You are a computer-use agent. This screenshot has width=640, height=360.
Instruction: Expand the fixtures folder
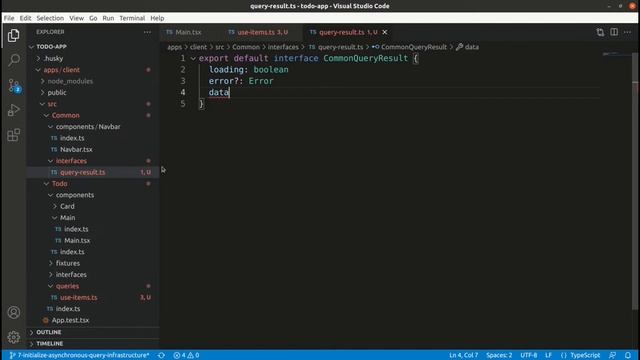coord(68,263)
